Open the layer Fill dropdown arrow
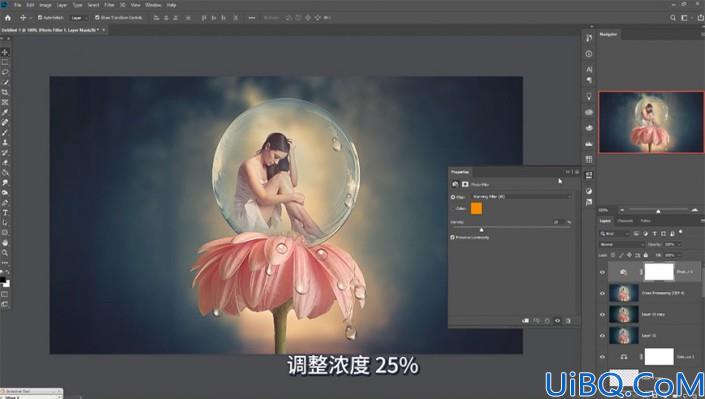This screenshot has height=399, width=705. point(678,255)
